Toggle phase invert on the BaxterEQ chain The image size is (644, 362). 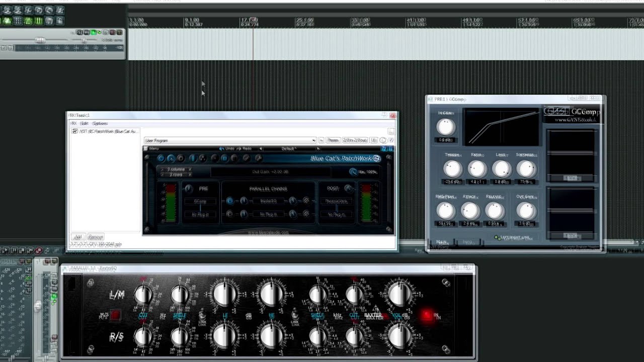pos(306,201)
